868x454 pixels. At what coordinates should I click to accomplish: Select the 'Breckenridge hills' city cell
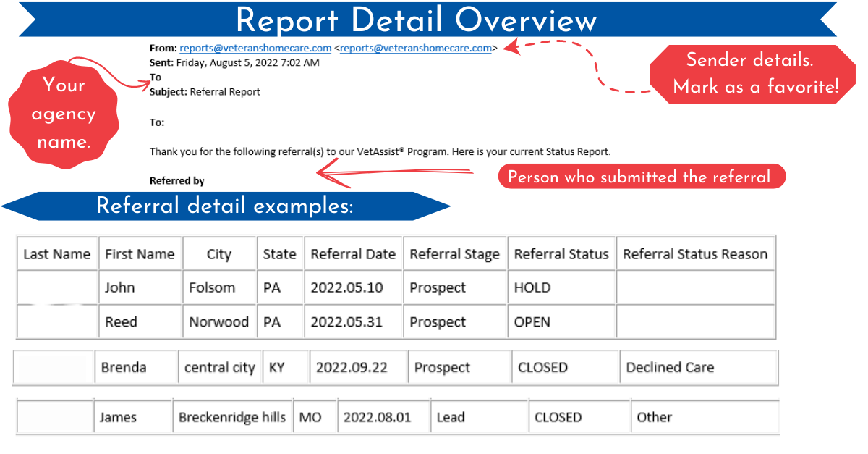point(232,417)
